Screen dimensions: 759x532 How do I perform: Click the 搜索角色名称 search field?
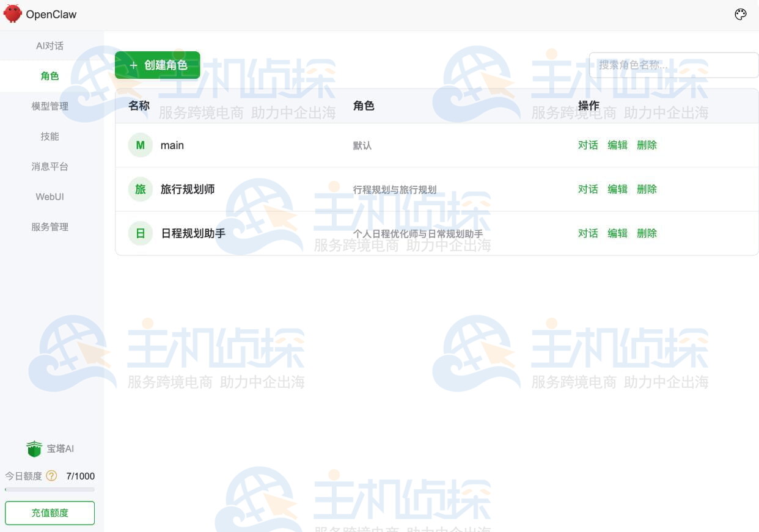(672, 65)
